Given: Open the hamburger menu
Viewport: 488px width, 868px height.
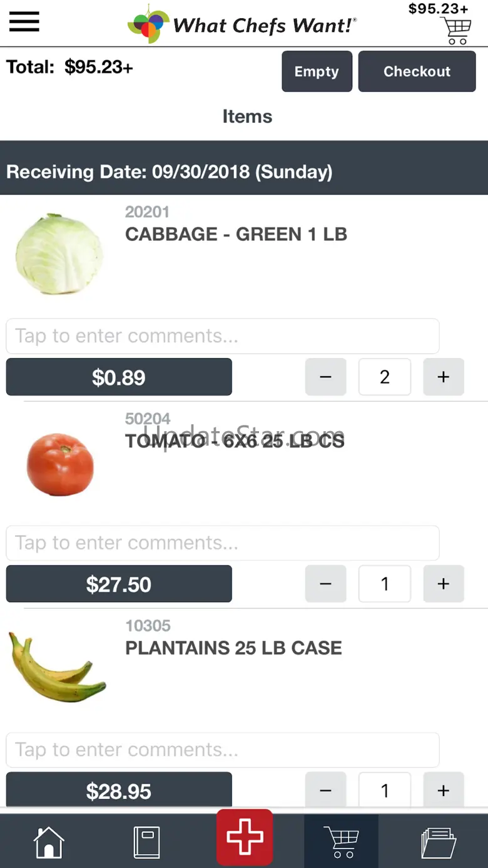Looking at the screenshot, I should [24, 23].
